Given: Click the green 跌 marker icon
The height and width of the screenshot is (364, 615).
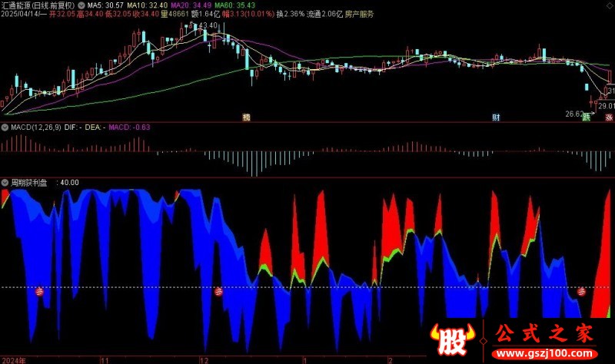Looking at the screenshot, I should (587, 117).
